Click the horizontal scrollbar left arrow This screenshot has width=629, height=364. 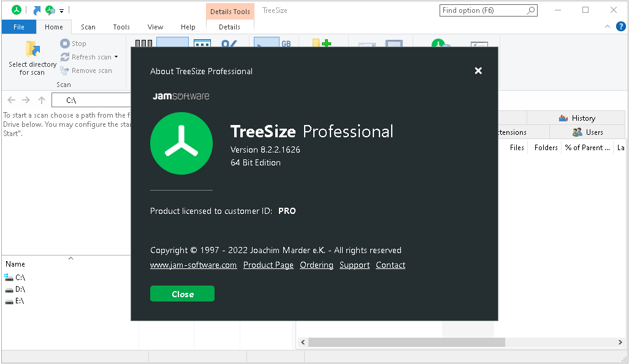[x=303, y=342]
